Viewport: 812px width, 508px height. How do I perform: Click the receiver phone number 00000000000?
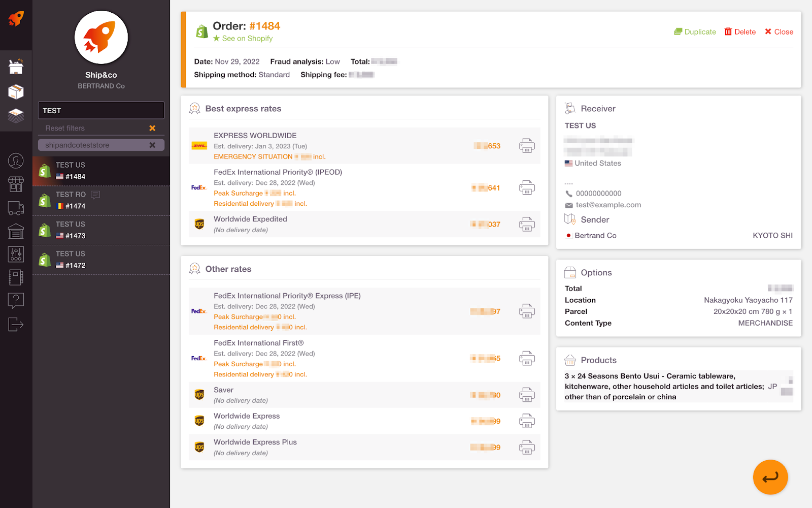click(598, 194)
